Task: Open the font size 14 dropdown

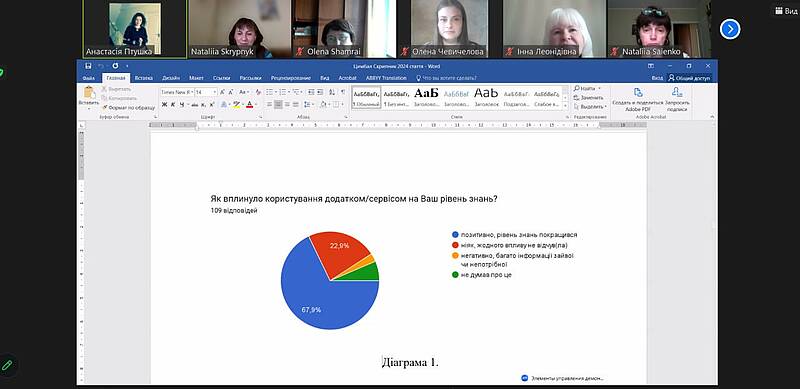Action: coord(206,92)
